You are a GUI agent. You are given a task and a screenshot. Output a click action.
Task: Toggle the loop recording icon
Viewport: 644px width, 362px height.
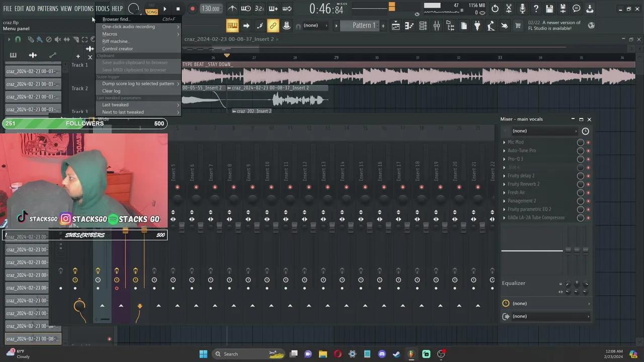(x=287, y=9)
